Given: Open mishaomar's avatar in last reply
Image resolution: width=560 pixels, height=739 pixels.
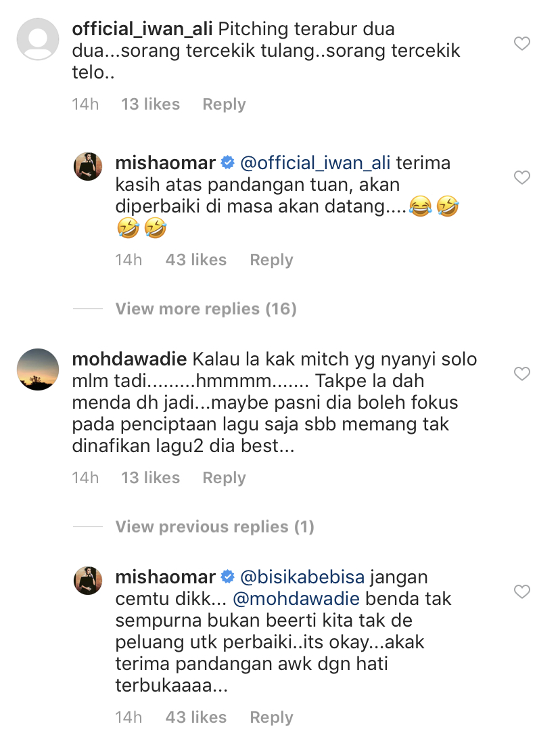Looking at the screenshot, I should (88, 581).
